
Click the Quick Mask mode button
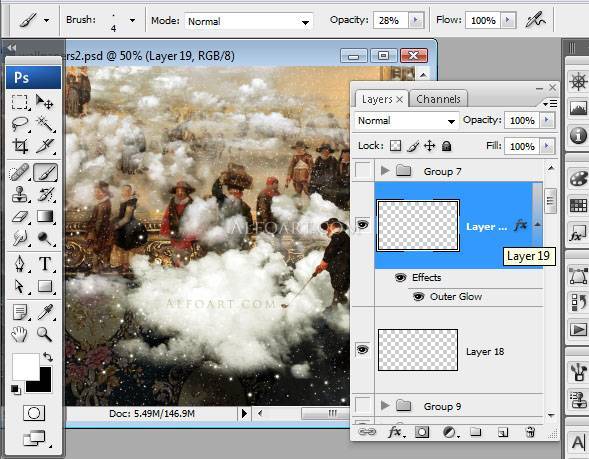tap(34, 413)
